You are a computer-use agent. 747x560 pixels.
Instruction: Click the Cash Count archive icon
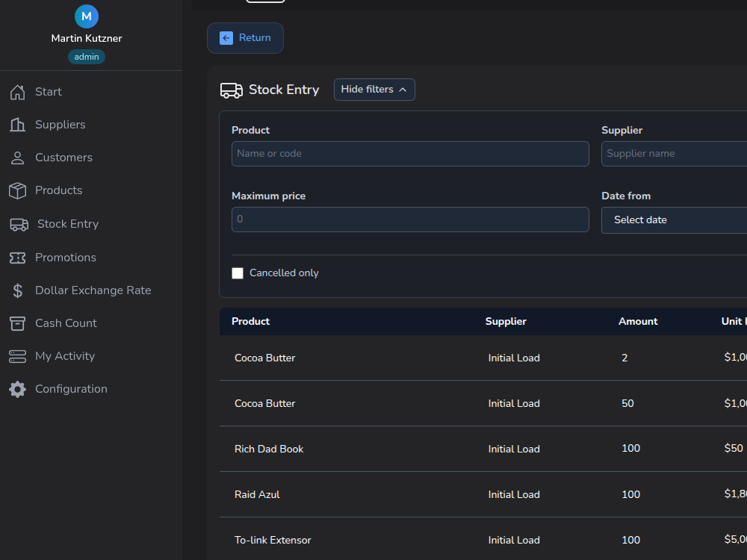coord(18,323)
